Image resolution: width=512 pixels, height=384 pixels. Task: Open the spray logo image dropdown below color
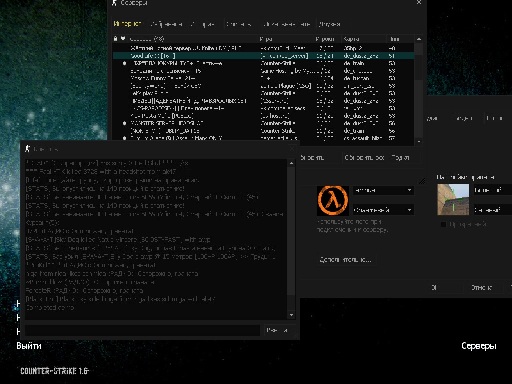[x=383, y=210]
